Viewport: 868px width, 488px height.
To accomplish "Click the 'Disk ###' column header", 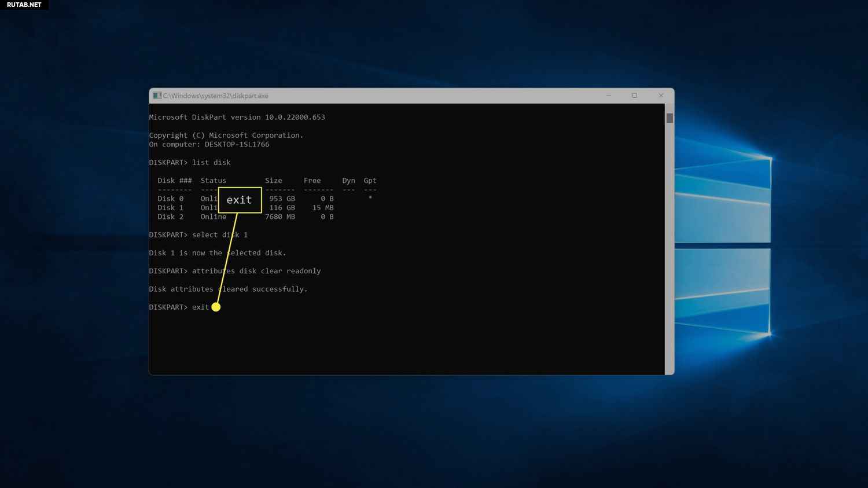I will 174,180.
